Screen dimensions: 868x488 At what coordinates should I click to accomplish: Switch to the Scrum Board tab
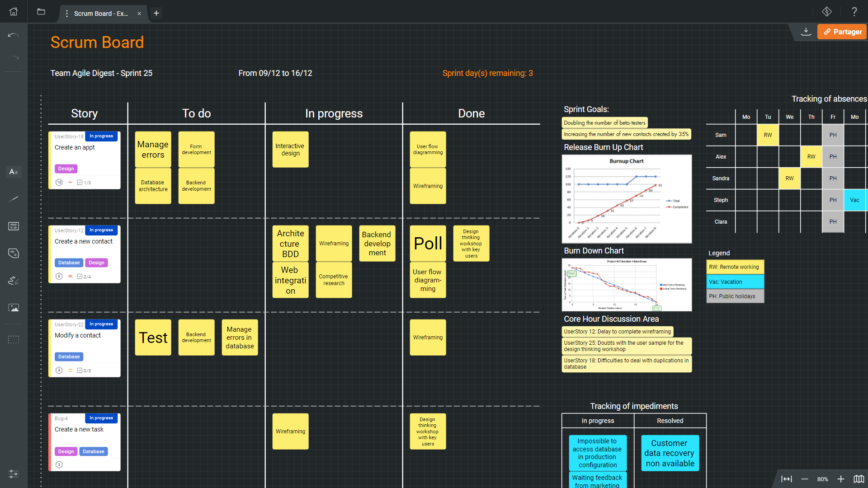point(101,14)
